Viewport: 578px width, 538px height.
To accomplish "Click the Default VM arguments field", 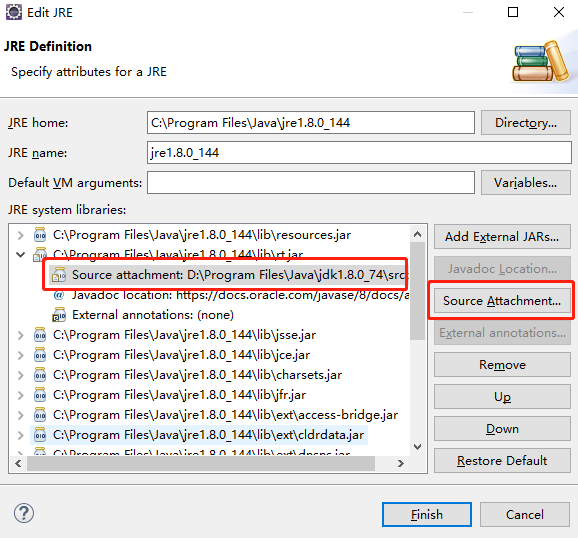I will (311, 183).
